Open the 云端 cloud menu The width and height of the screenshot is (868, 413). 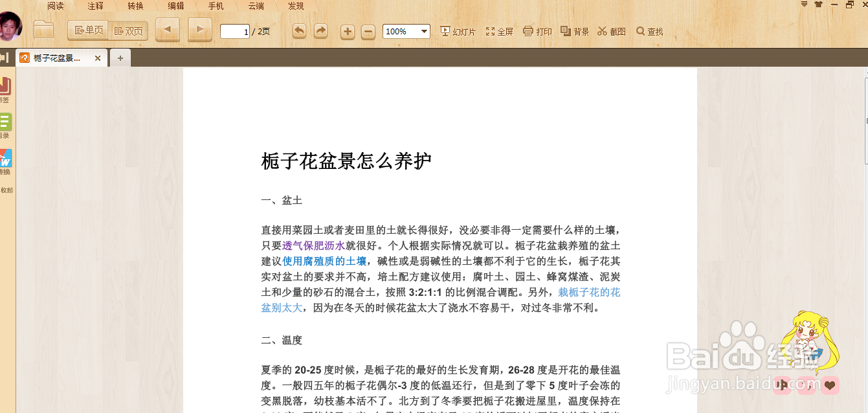coord(256,6)
